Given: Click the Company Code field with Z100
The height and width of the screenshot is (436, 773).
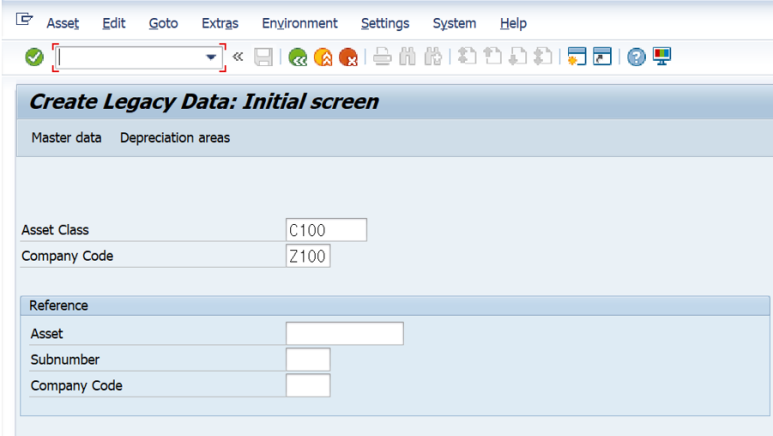Looking at the screenshot, I should coord(308,256).
